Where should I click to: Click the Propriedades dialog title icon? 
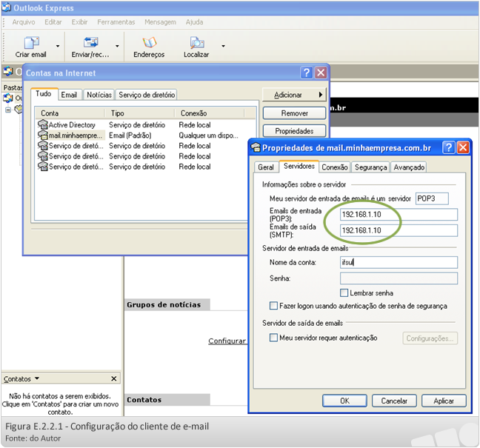click(256, 147)
